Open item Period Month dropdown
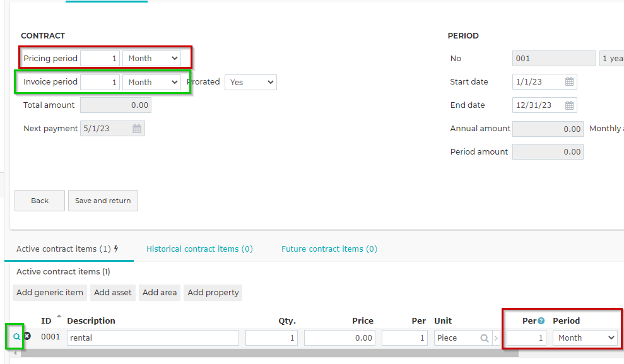 click(x=585, y=338)
